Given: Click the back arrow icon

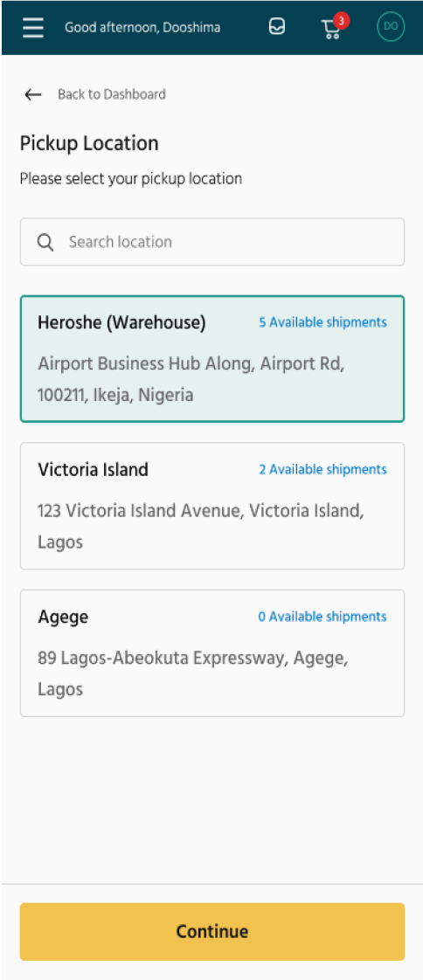Looking at the screenshot, I should click(x=32, y=94).
